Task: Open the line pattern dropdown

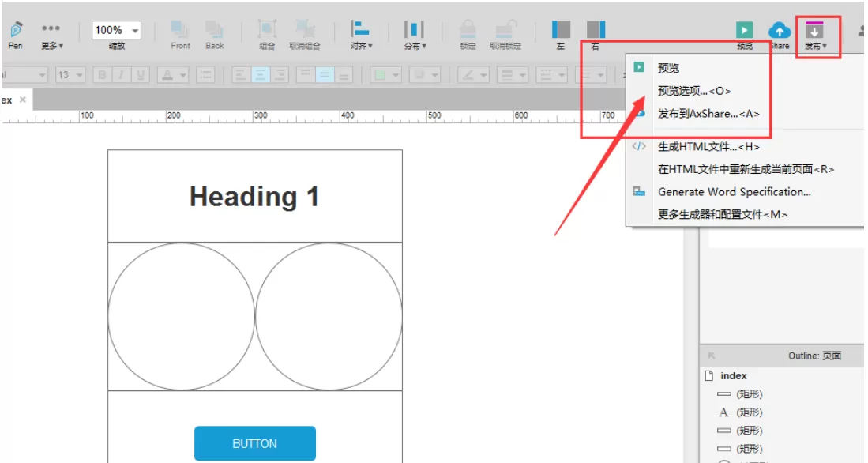Action: point(551,75)
